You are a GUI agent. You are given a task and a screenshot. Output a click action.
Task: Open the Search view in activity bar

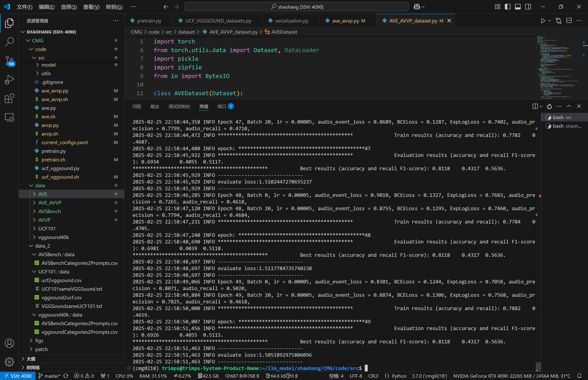point(9,42)
